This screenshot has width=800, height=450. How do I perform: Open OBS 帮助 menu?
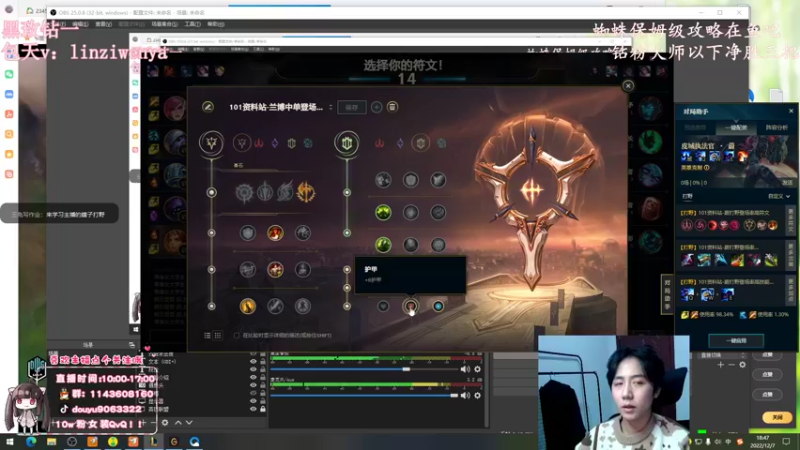point(216,24)
